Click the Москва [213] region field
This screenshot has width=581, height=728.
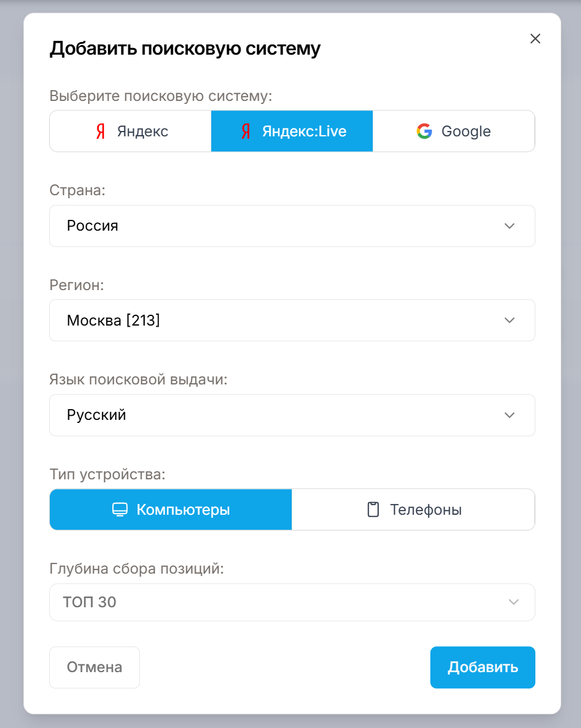tap(292, 320)
